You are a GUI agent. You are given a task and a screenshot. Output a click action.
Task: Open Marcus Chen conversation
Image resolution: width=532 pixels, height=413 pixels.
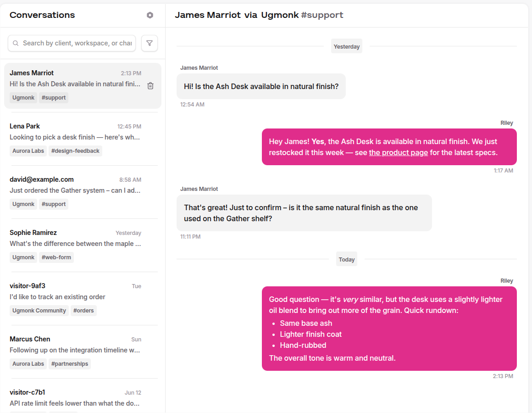click(83, 352)
